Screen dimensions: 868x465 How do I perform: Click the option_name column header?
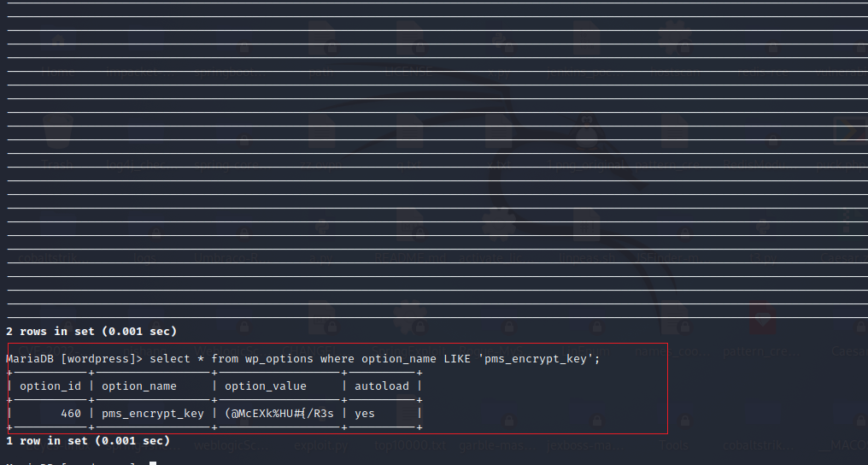point(139,386)
